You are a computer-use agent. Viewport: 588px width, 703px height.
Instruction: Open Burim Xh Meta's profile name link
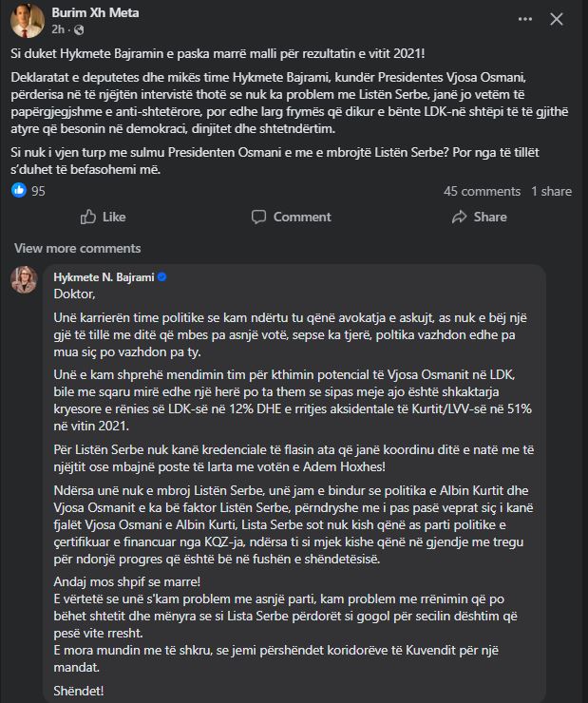click(x=94, y=13)
